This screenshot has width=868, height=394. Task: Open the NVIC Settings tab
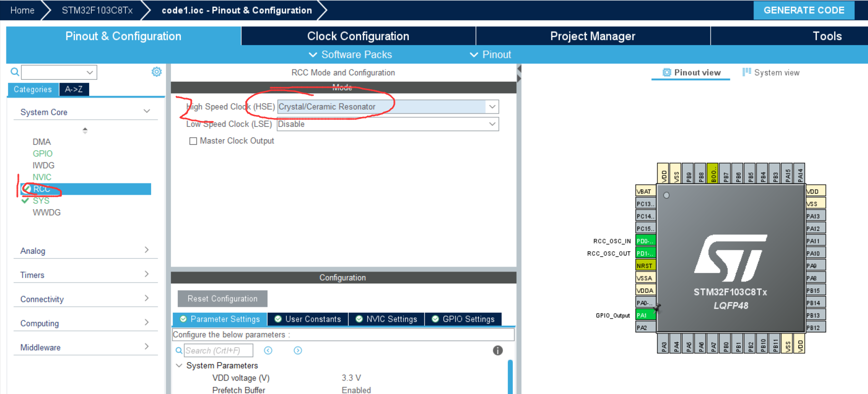[x=386, y=319]
